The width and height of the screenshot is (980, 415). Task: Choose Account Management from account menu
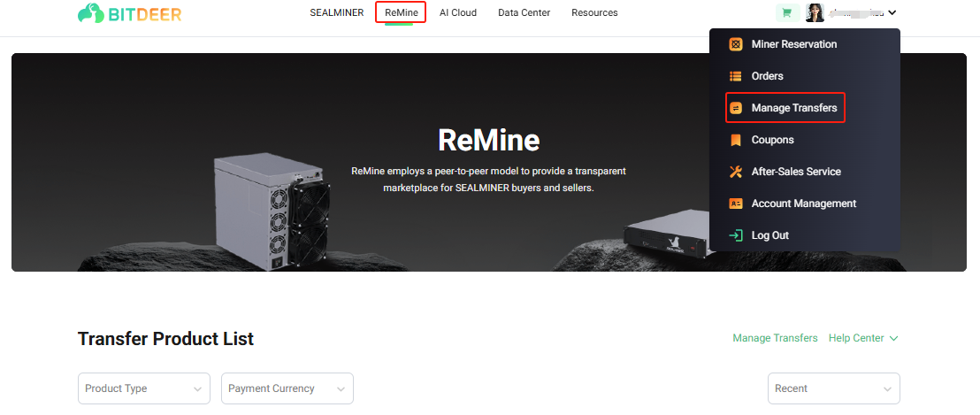(x=805, y=204)
